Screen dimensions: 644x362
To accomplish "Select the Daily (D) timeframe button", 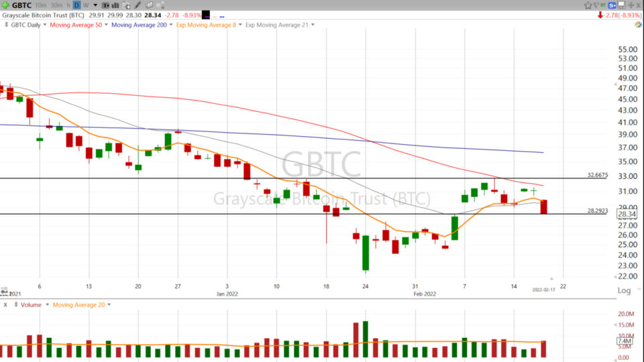I will click(76, 5).
